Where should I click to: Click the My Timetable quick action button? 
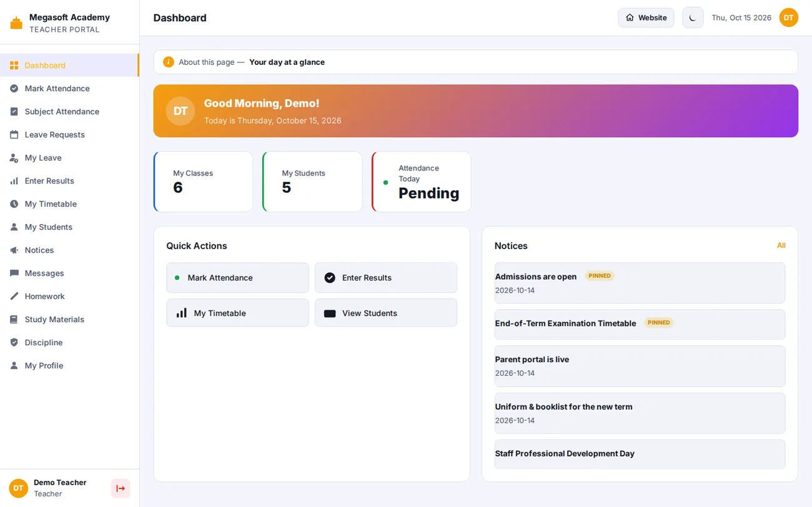pos(237,313)
